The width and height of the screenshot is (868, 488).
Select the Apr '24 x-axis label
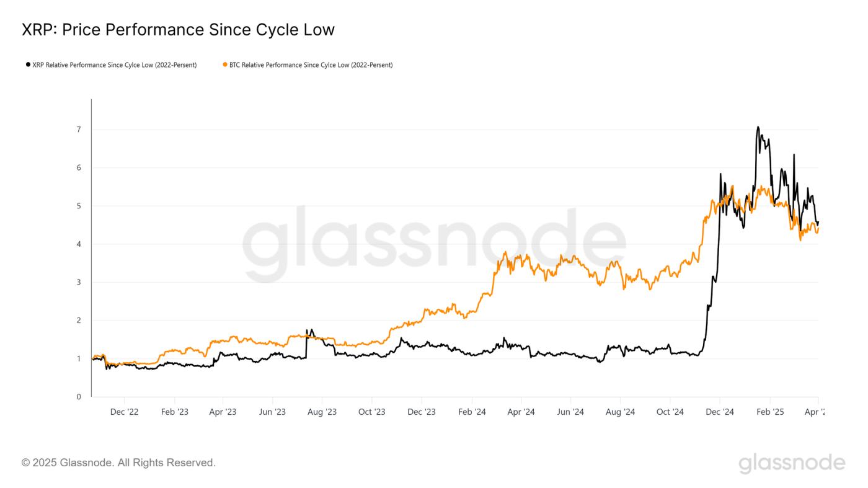pos(521,412)
